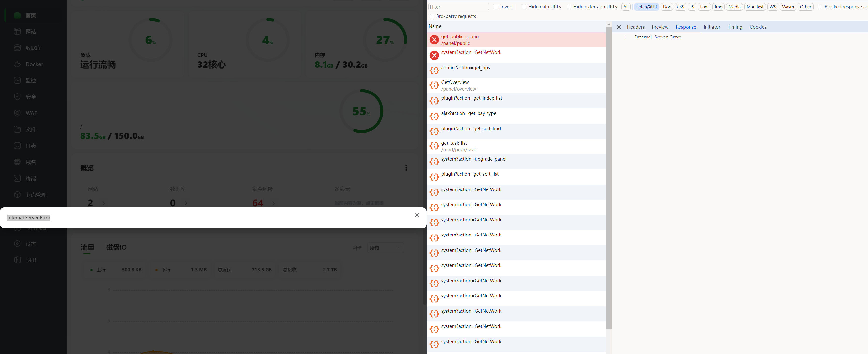The height and width of the screenshot is (354, 868).
Task: Expand the 网站 count arrow
Action: click(x=104, y=203)
